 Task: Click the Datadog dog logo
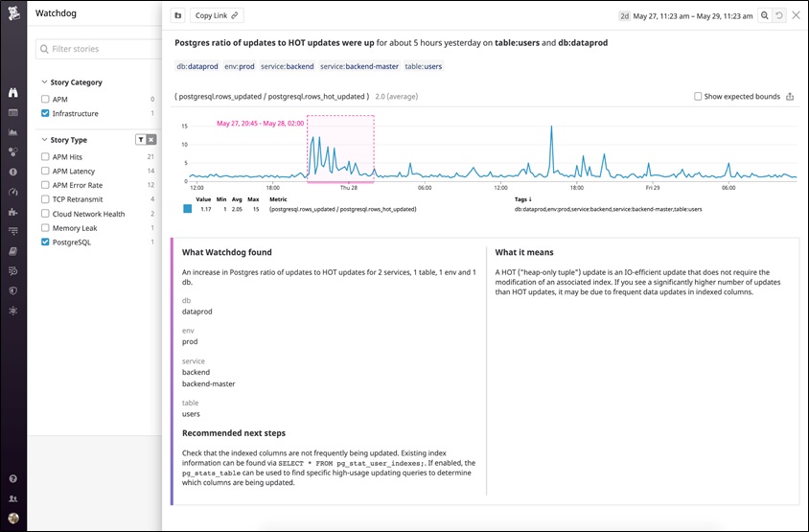(13, 13)
